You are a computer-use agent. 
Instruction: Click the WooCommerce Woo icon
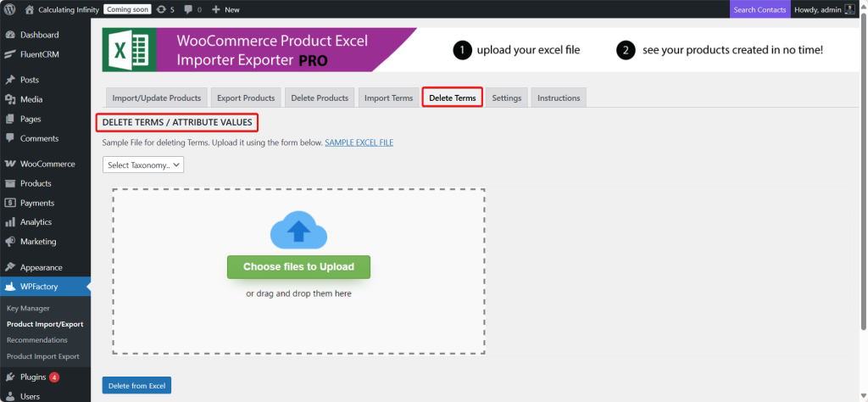10,164
